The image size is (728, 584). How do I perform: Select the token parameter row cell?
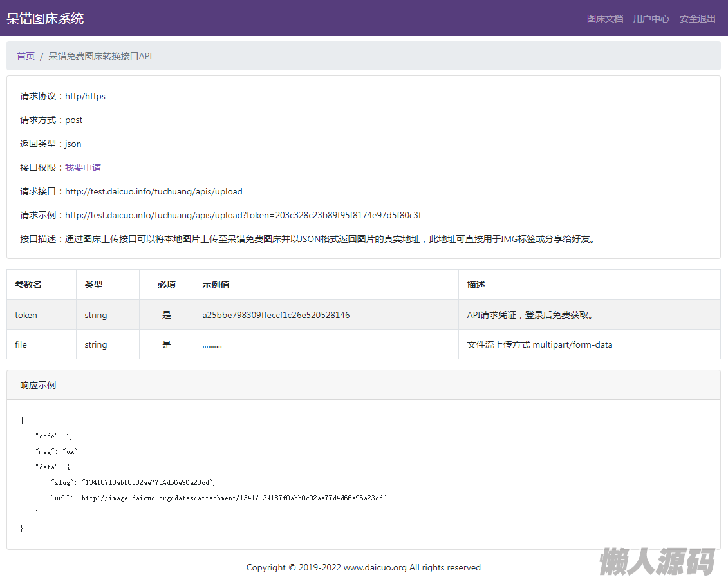point(26,315)
